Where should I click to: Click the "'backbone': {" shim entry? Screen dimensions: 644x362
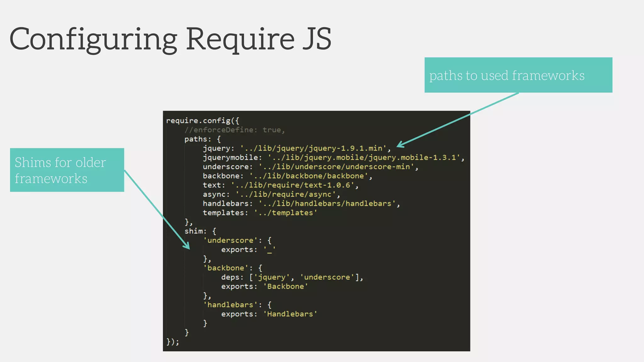pyautogui.click(x=233, y=268)
